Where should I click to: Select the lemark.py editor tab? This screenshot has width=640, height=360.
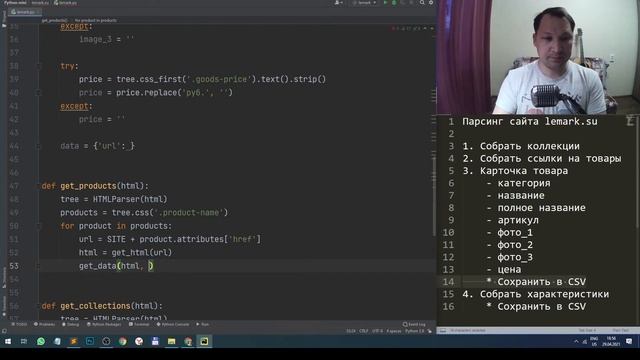(x=24, y=12)
